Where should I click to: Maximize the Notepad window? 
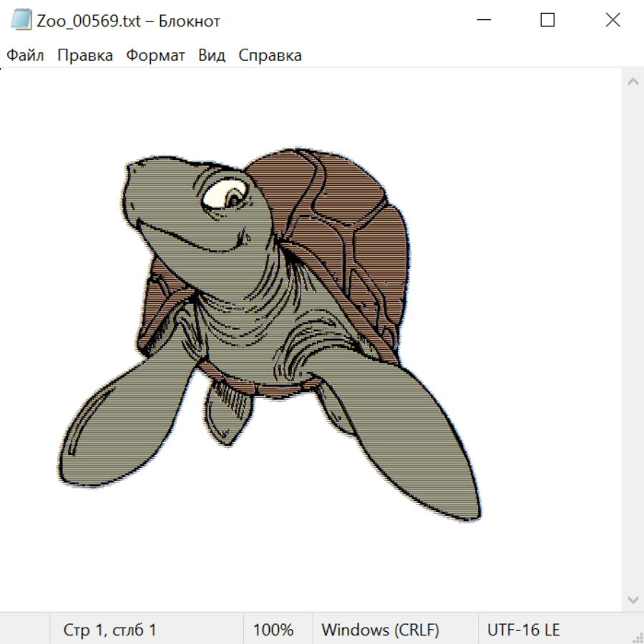(x=547, y=20)
